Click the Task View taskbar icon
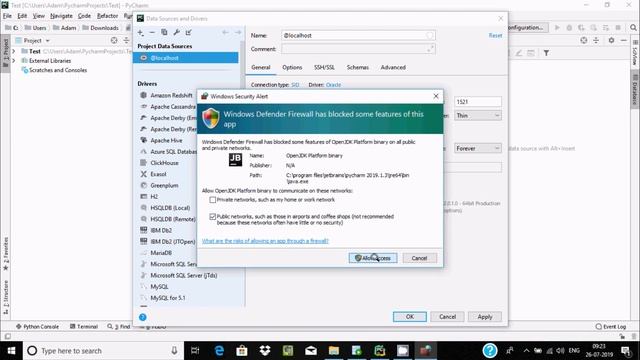The height and width of the screenshot is (360, 640). coord(195,351)
